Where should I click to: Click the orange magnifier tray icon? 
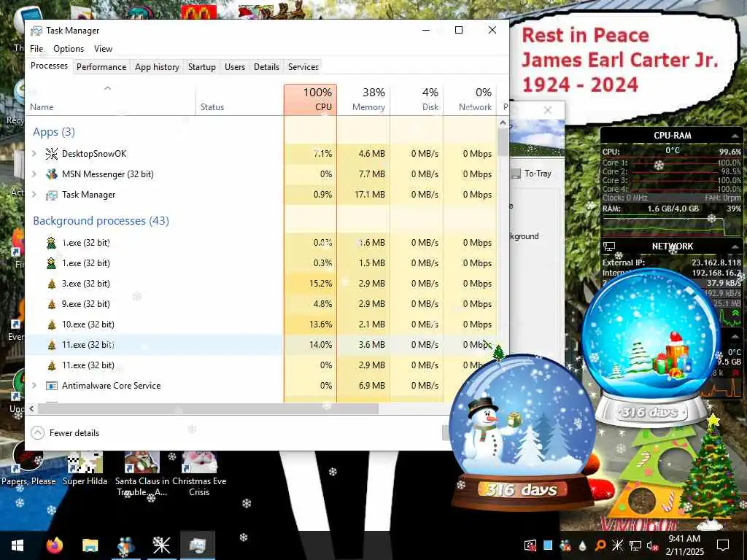(600, 545)
